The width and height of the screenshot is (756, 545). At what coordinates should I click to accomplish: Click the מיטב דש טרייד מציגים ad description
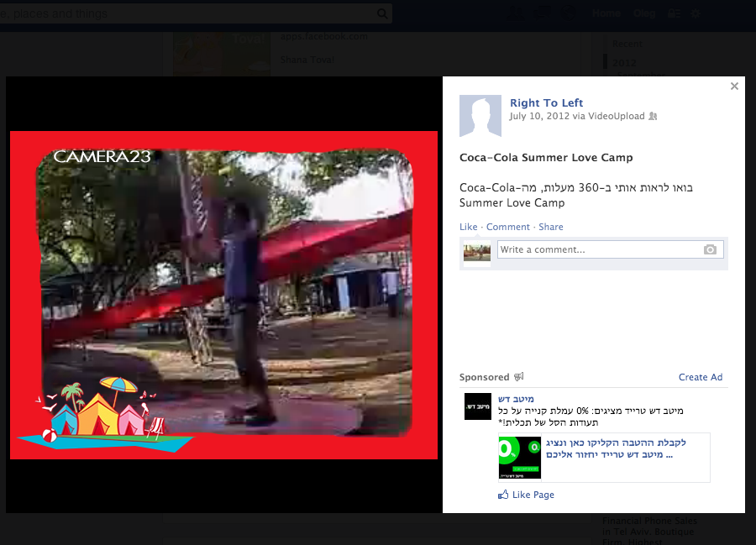pos(591,417)
